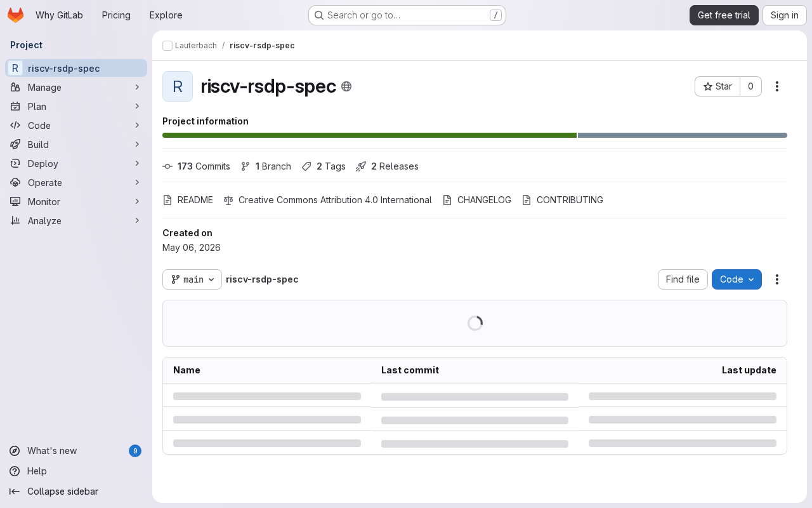Click the Get free trial button

point(724,15)
